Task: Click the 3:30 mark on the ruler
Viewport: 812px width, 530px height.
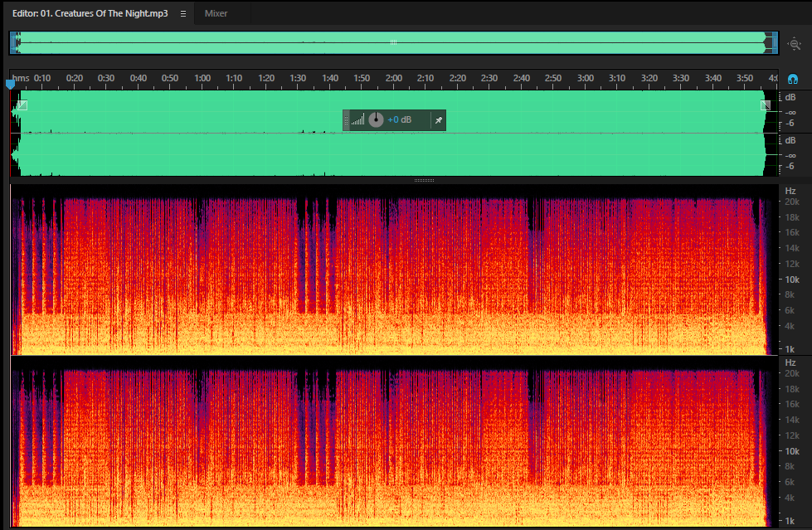Action: (x=681, y=78)
